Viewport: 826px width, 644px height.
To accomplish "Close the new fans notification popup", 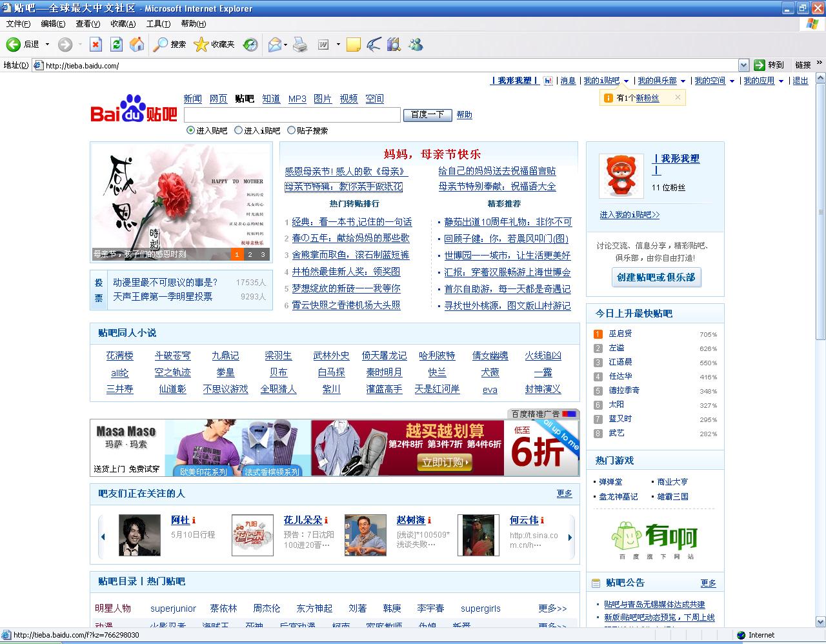I will [x=678, y=97].
